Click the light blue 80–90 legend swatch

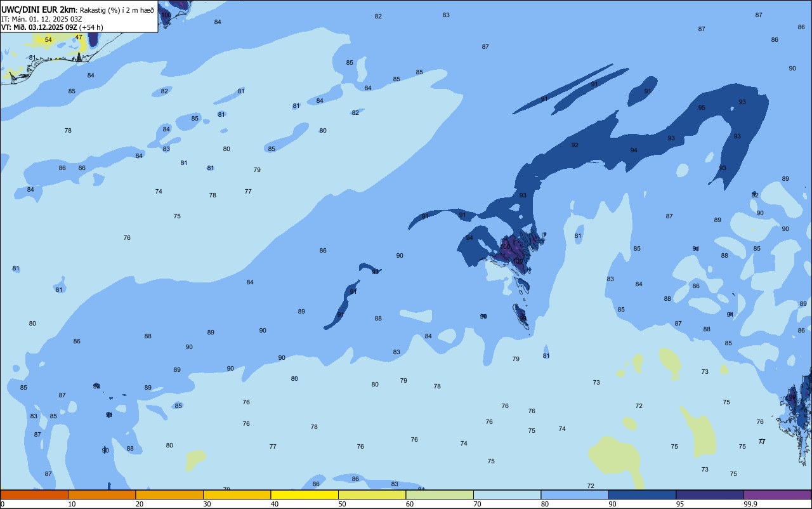(575, 494)
